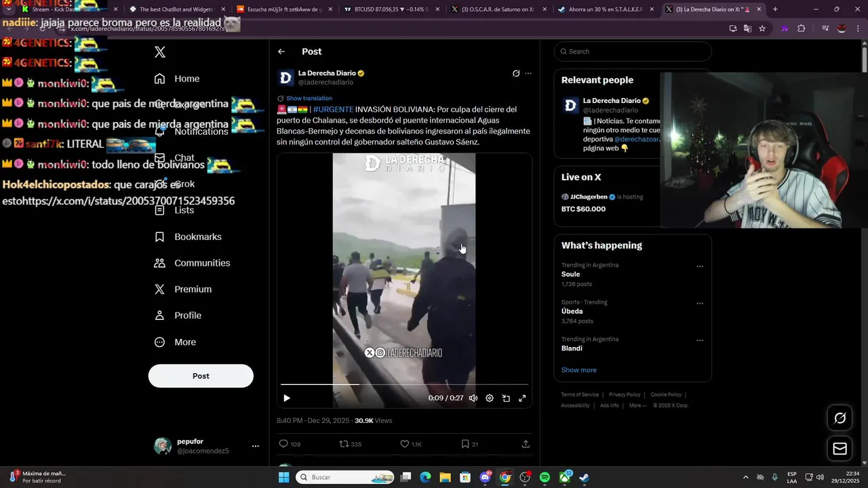868x488 pixels.
Task: Open the floating messages envelope button
Action: 840,449
